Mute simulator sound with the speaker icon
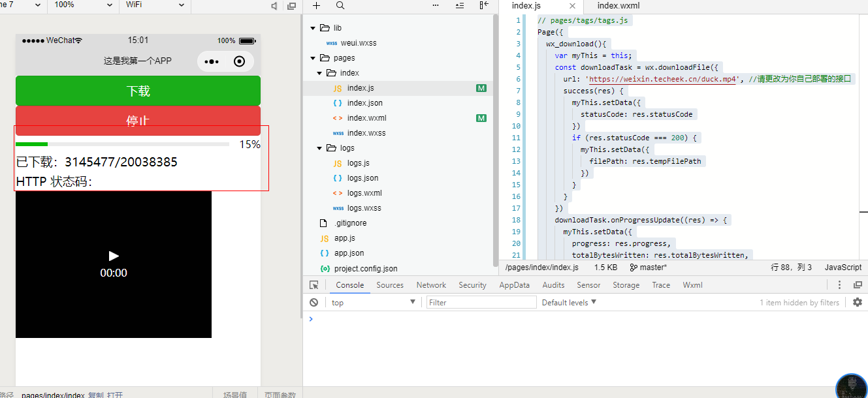This screenshot has height=398, width=868. [274, 6]
